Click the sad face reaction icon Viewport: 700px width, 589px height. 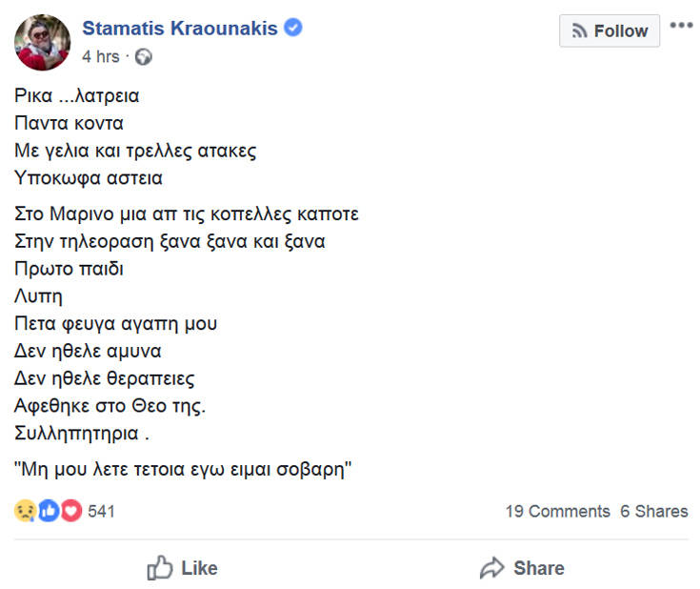pyautogui.click(x=25, y=511)
